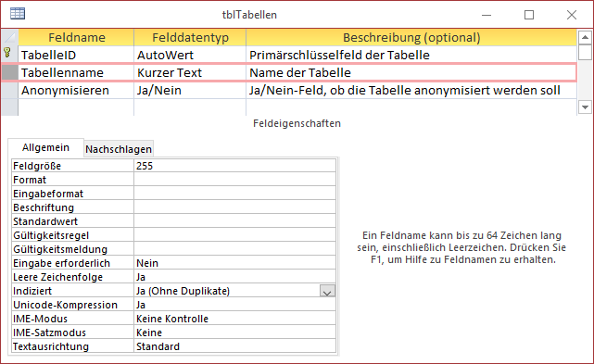Click the Anonymisieren description cell

[x=411, y=90]
